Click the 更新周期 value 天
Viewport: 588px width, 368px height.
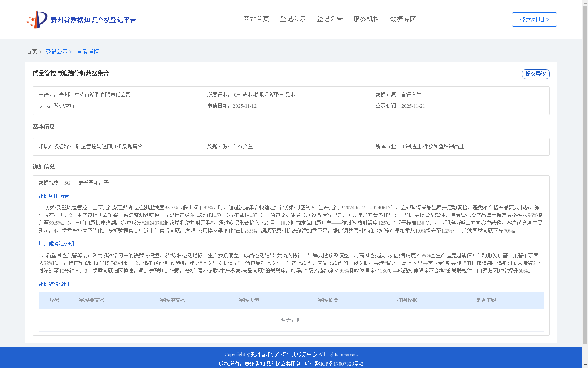[x=106, y=183]
